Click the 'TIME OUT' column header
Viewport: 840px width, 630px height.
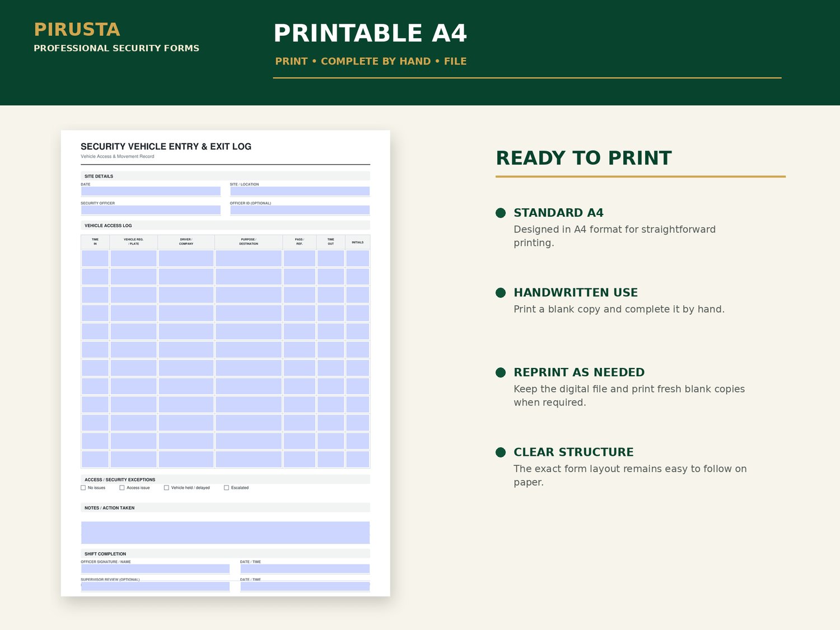[330, 241]
